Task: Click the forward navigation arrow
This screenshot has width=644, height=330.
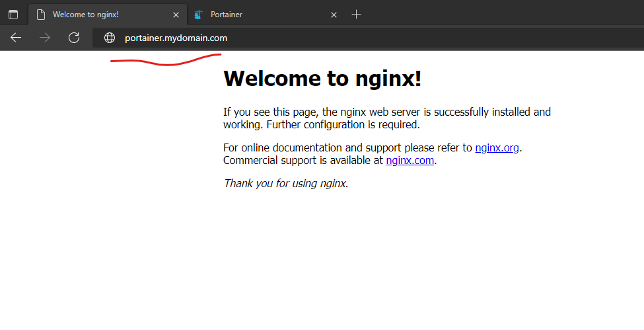Action: click(45, 38)
